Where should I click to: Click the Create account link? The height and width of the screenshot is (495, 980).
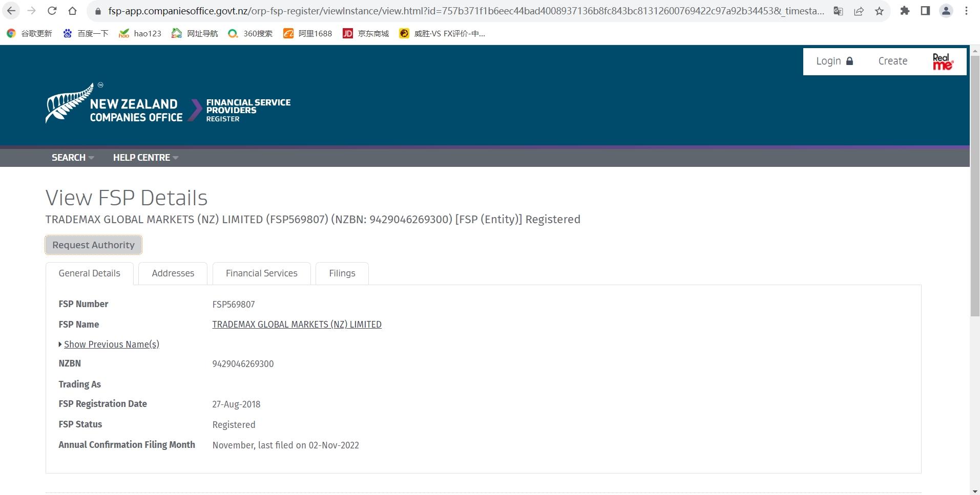point(893,61)
